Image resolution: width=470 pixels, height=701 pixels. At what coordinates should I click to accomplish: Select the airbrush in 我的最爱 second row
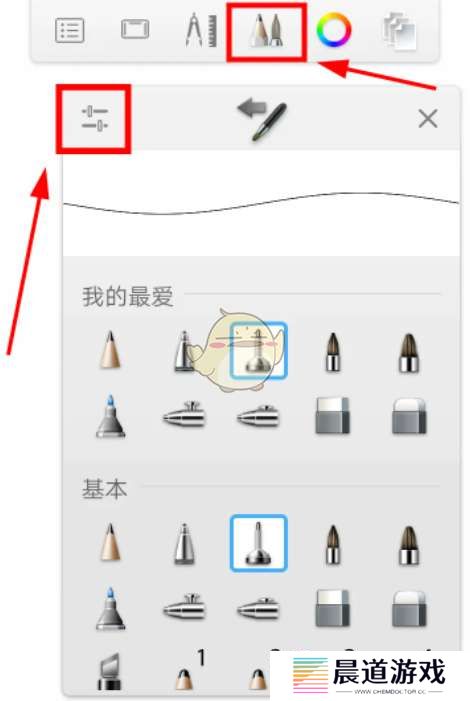pos(184,414)
